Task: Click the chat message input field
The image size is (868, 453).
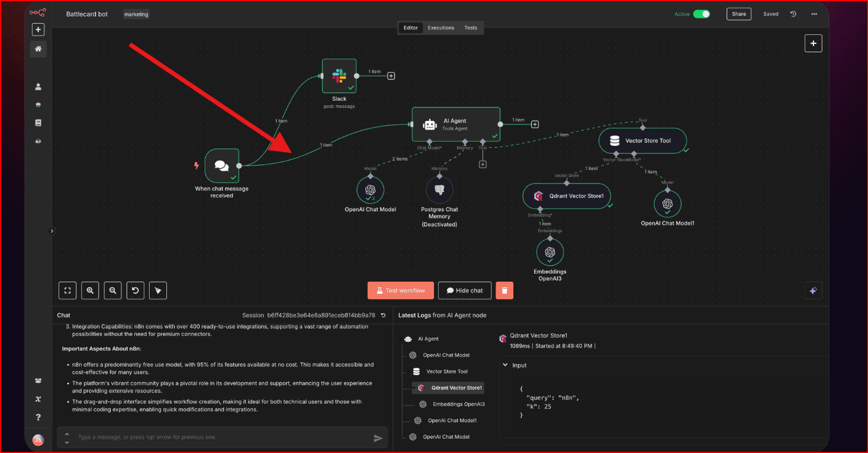Action: pos(219,438)
